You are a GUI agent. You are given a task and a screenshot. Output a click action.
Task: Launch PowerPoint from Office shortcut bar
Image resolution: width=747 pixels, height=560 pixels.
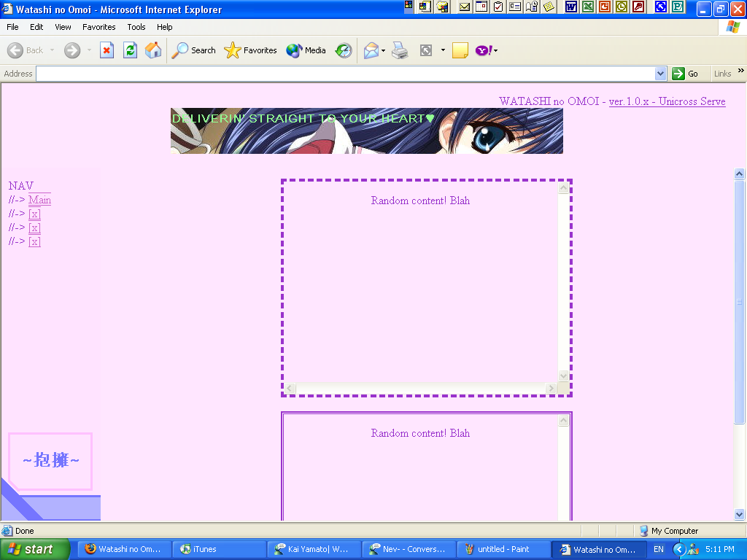point(605,7)
